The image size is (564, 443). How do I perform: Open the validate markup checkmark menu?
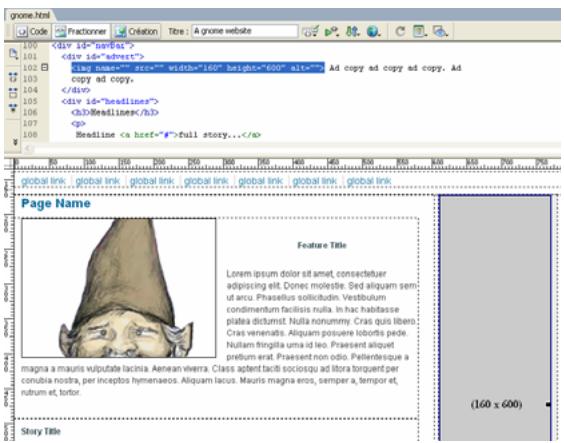pyautogui.click(x=310, y=32)
